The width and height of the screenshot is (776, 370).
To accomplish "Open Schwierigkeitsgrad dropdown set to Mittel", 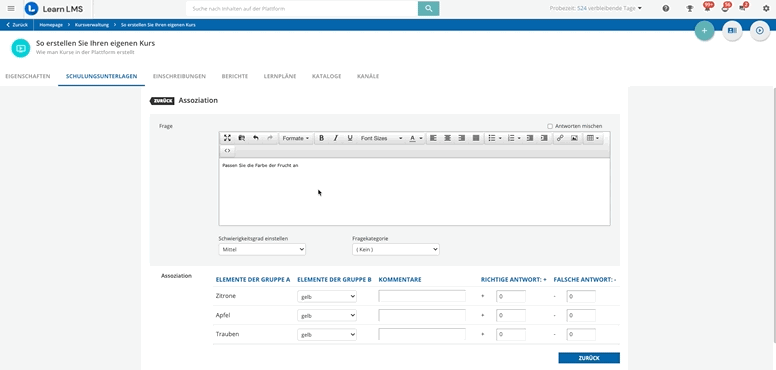I will 262,249.
